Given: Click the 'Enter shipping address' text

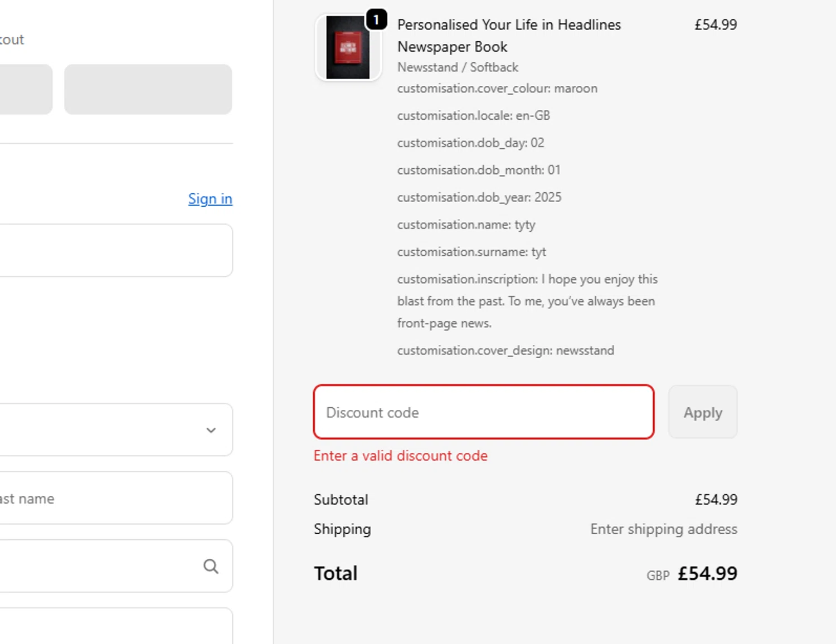Looking at the screenshot, I should pyautogui.click(x=663, y=529).
